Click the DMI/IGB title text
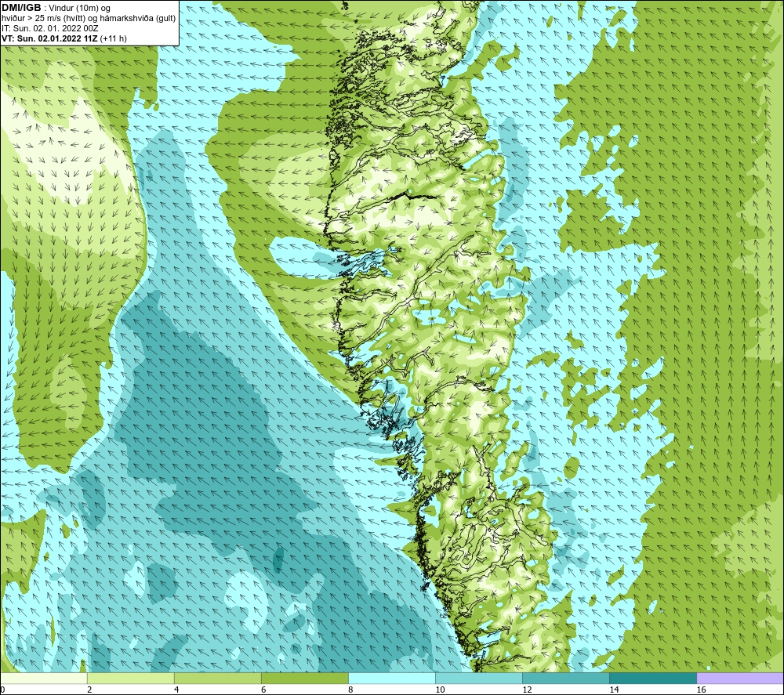This screenshot has height=695, width=784. [x=21, y=8]
